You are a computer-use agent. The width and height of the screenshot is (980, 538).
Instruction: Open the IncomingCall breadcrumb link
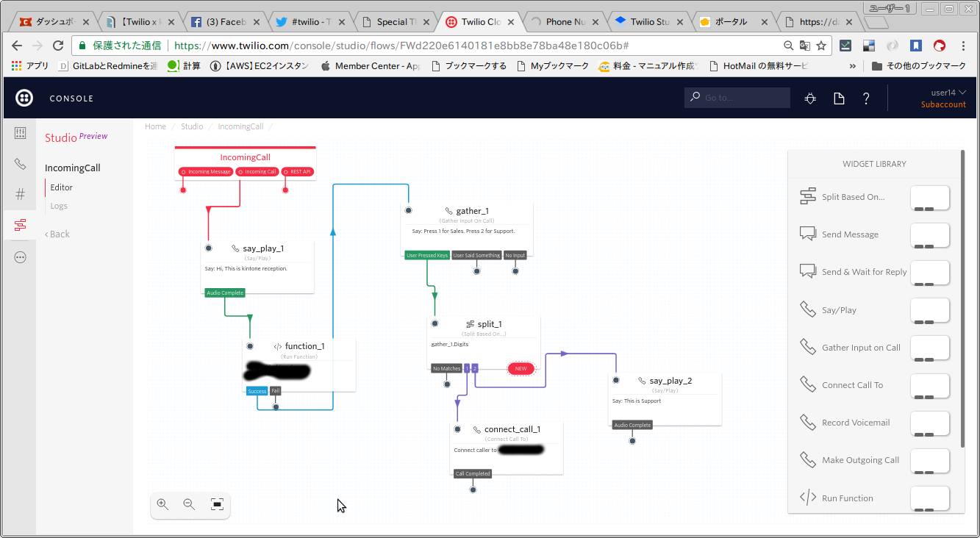click(x=240, y=126)
